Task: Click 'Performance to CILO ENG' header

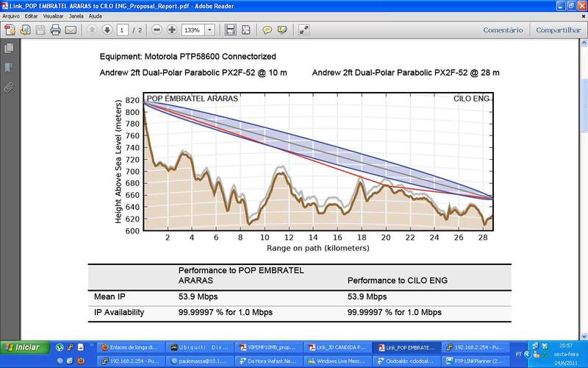Action: click(398, 280)
